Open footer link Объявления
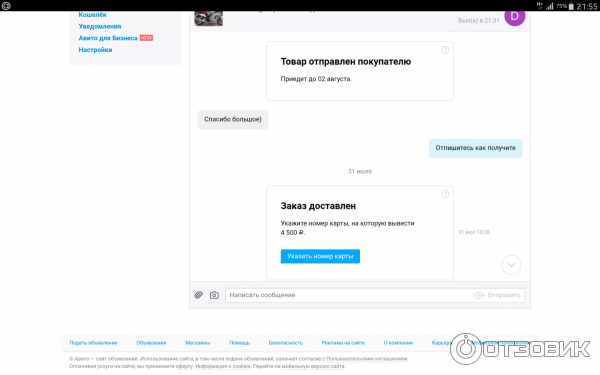600x375 pixels. coord(151,343)
